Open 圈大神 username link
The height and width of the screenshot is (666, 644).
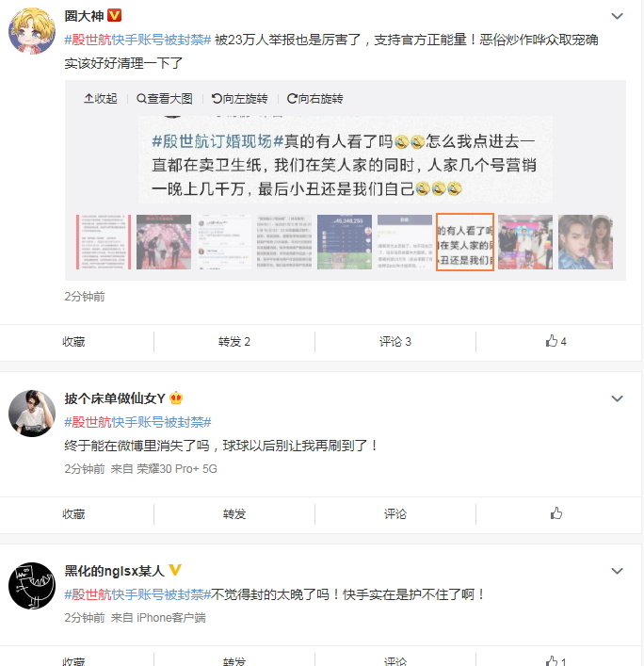pos(84,16)
